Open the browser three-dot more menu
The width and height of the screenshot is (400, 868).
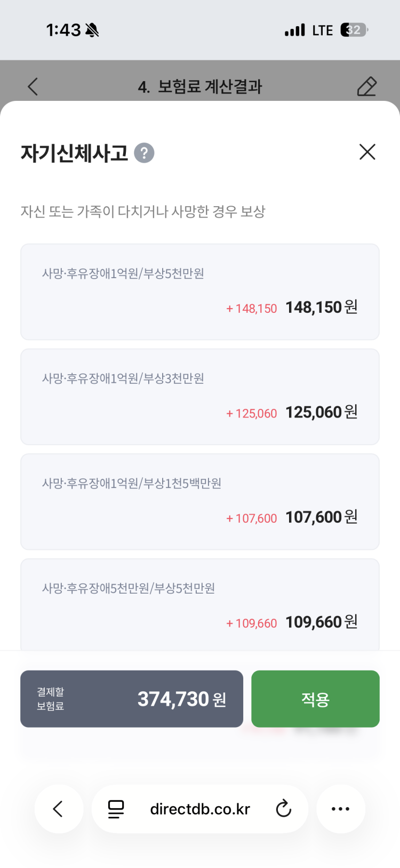pyautogui.click(x=340, y=809)
